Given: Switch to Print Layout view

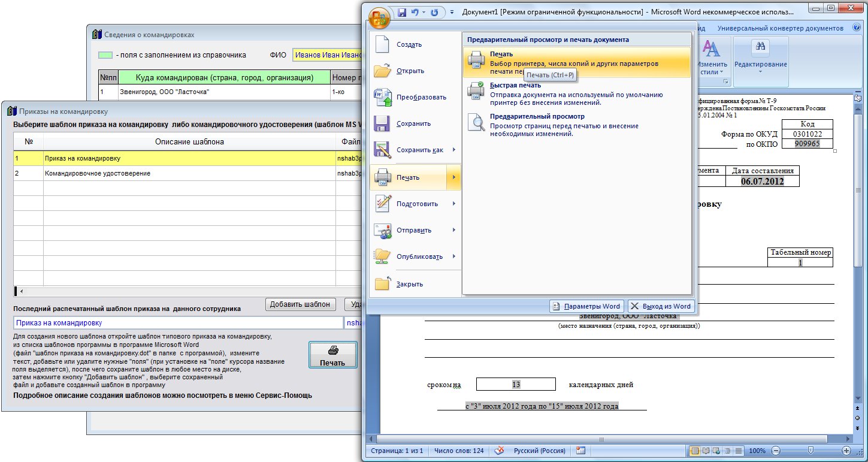Looking at the screenshot, I should (x=695, y=451).
